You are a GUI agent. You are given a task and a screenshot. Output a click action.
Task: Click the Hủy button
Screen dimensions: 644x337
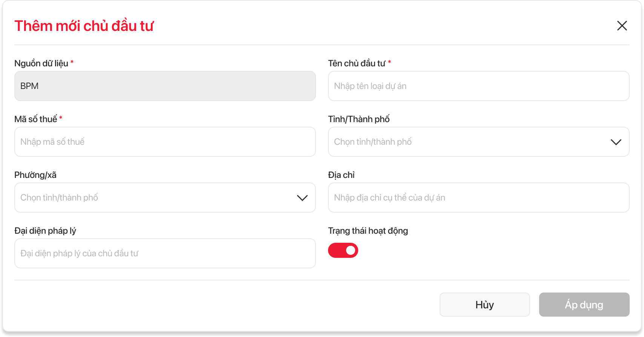coord(485,305)
